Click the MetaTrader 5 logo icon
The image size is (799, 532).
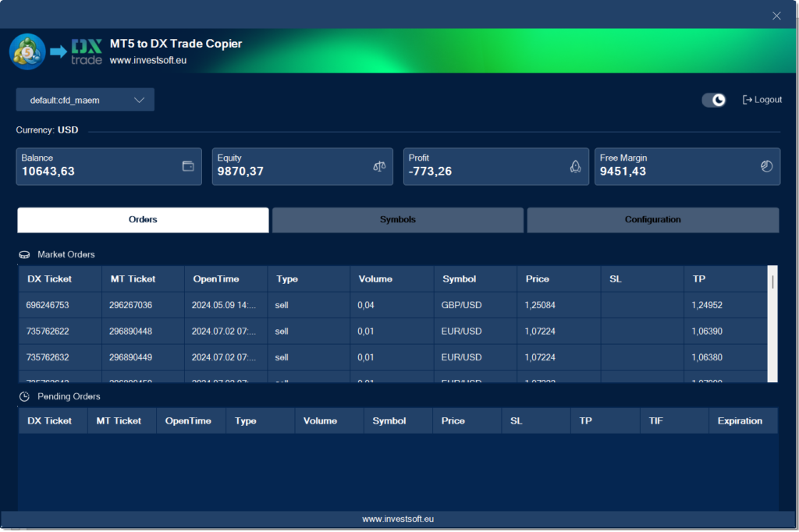click(27, 51)
